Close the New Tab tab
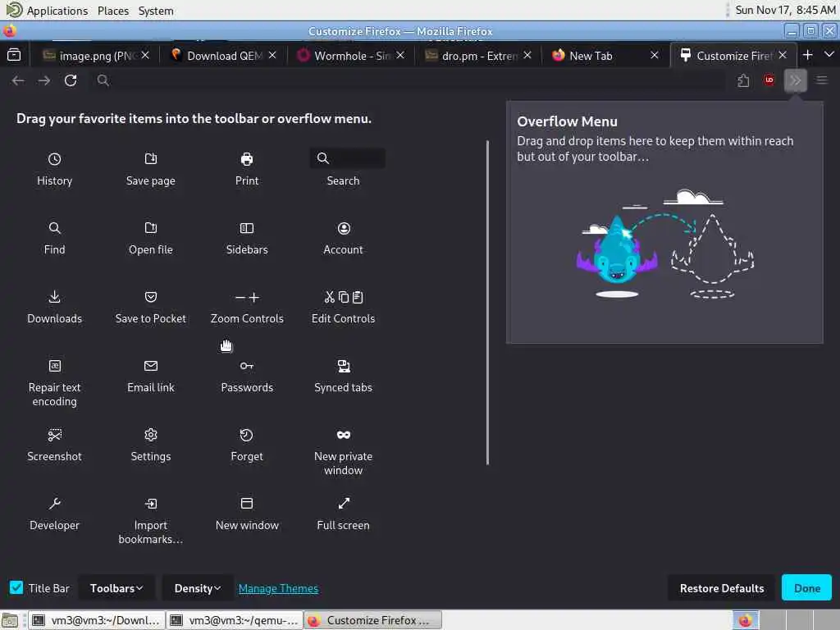840x630 pixels. click(x=655, y=55)
